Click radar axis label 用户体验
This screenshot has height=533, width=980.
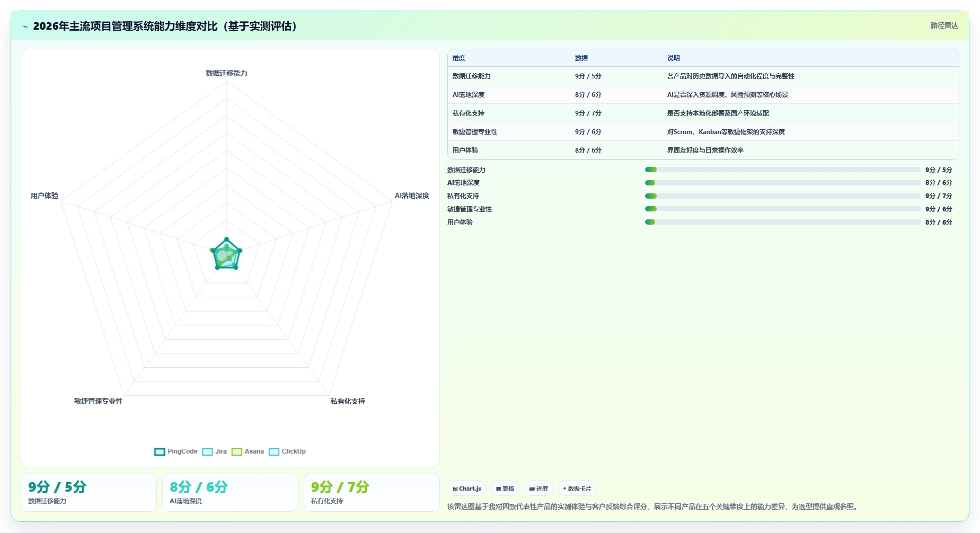(x=45, y=196)
